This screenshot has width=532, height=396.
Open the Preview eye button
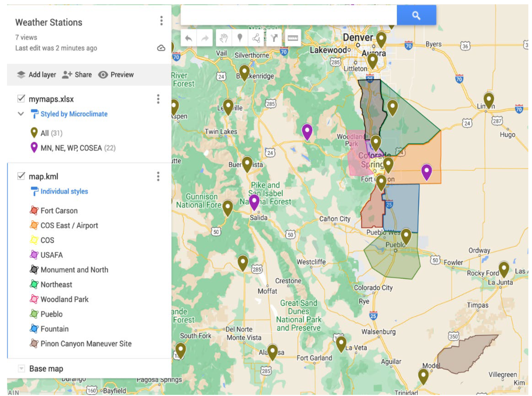(116, 75)
